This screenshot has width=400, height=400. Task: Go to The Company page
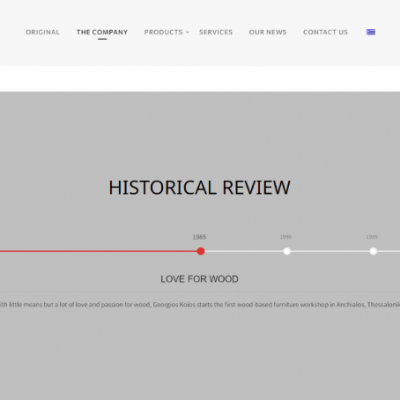pos(102,32)
